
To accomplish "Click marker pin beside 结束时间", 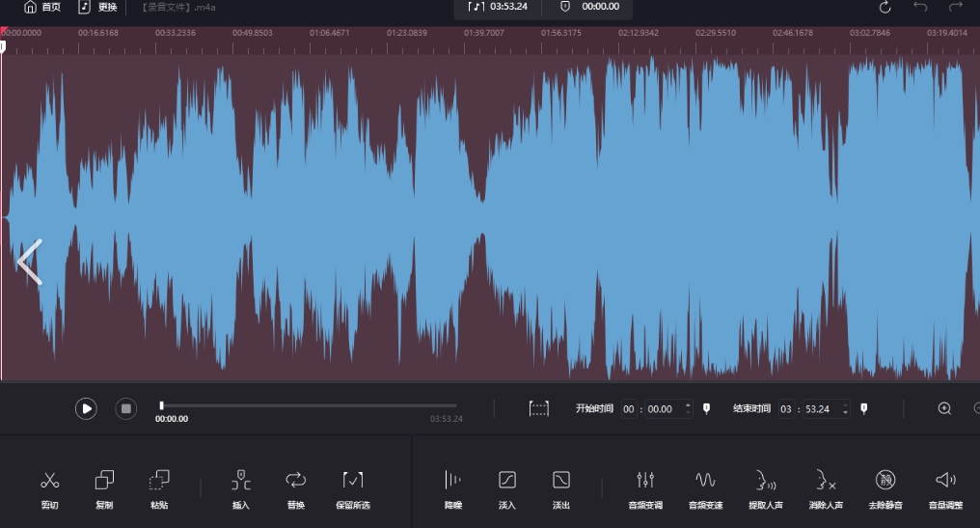I will point(863,408).
